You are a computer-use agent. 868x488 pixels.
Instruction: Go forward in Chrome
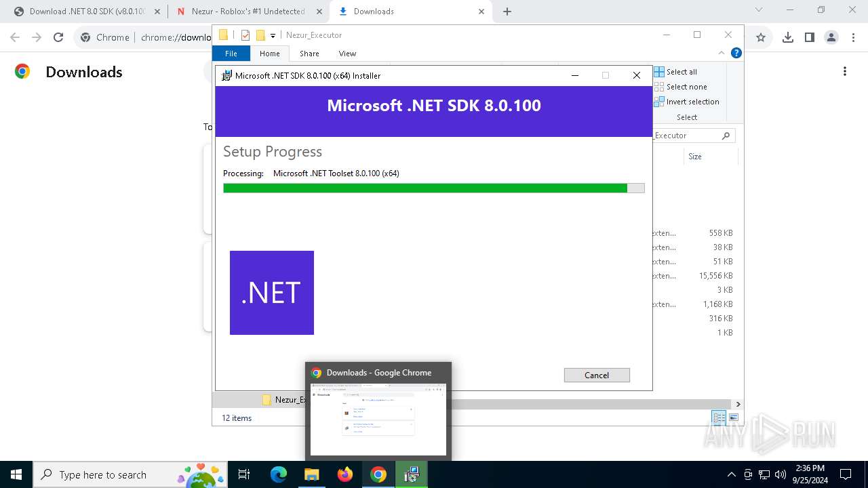[37, 38]
